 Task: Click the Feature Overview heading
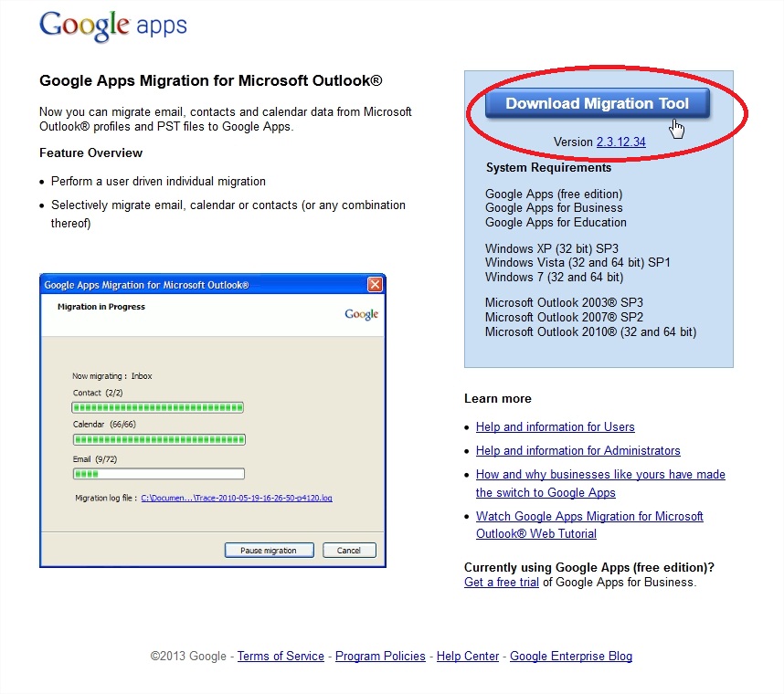pos(91,152)
